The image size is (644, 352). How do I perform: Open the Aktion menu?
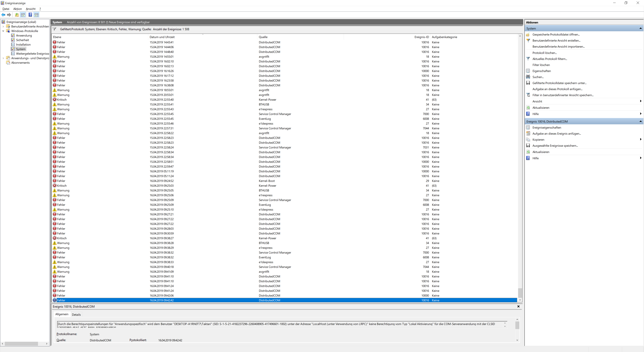(17, 9)
